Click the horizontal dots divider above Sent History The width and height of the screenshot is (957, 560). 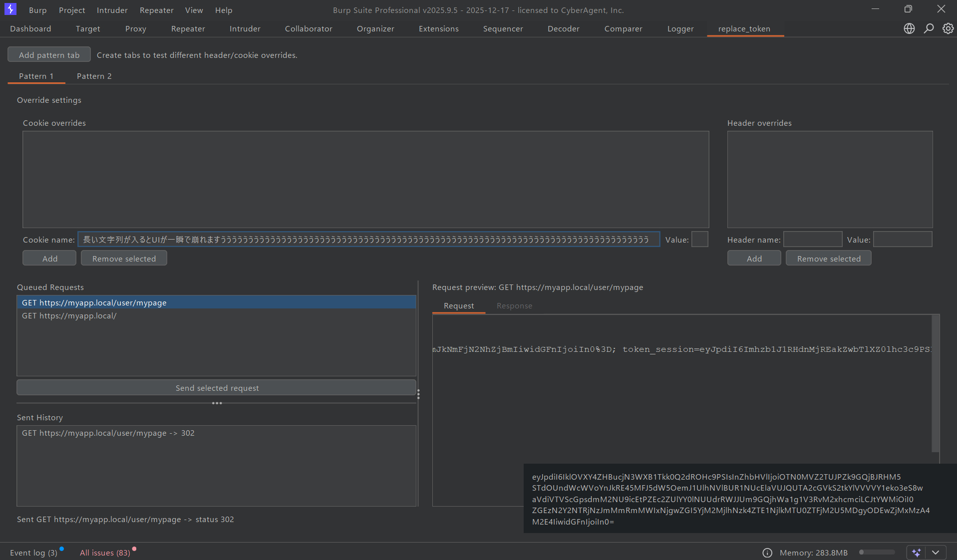tap(217, 403)
